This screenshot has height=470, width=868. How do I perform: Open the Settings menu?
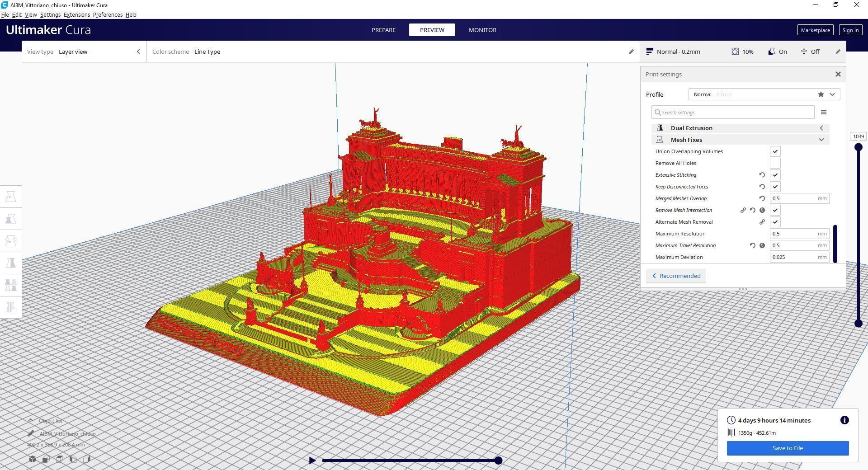coord(50,14)
